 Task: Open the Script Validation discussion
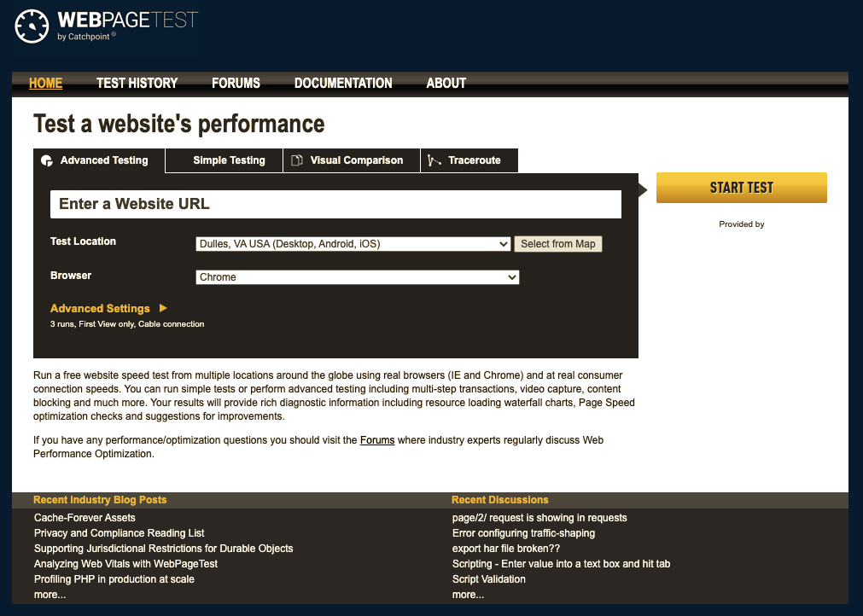[489, 579]
